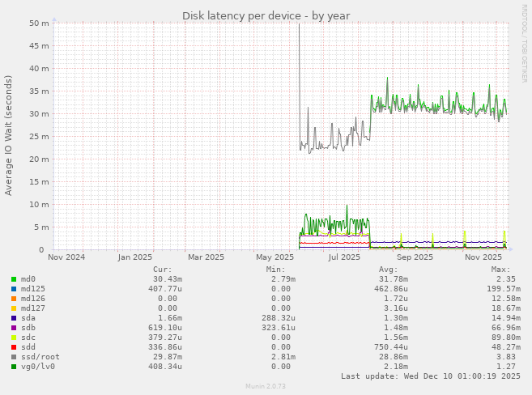The width and height of the screenshot is (532, 395).
Task: Click md125 max value 199.57m
Action: (504, 289)
